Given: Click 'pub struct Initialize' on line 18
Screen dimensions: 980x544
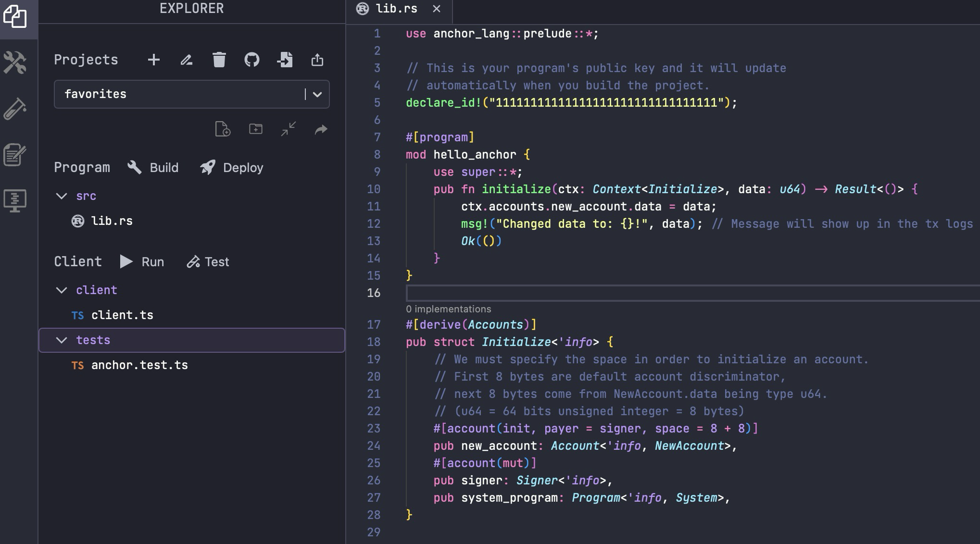Looking at the screenshot, I should (x=478, y=342).
